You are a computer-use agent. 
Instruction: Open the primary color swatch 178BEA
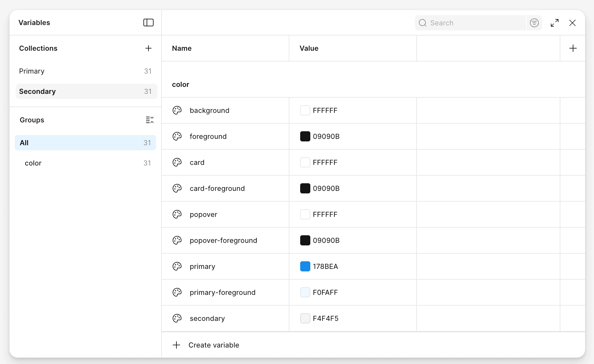click(x=305, y=266)
